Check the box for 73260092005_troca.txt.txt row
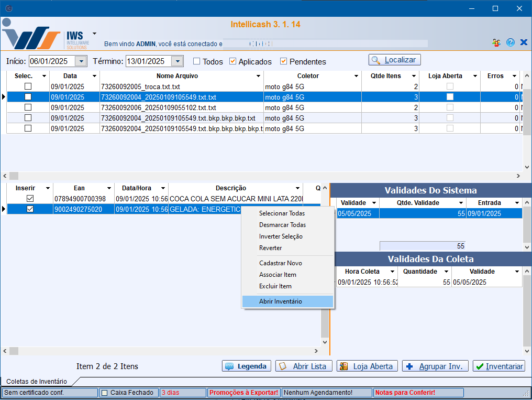Screen dimensions: 532x400 [x=28, y=87]
